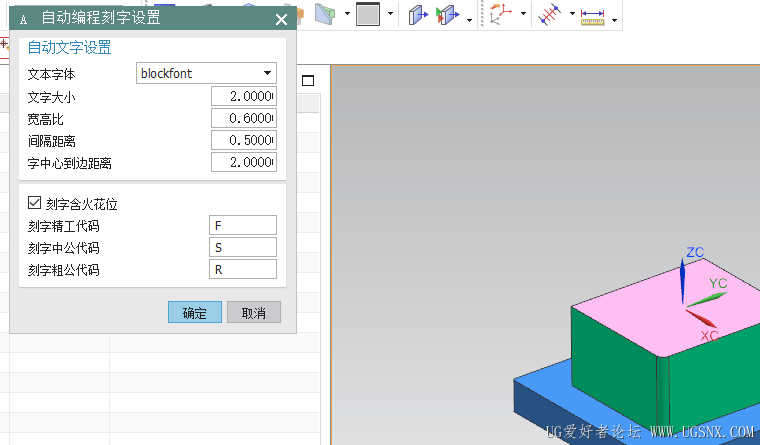Open the 文本字体 blockfont dropdown
760x445 pixels.
[x=206, y=73]
